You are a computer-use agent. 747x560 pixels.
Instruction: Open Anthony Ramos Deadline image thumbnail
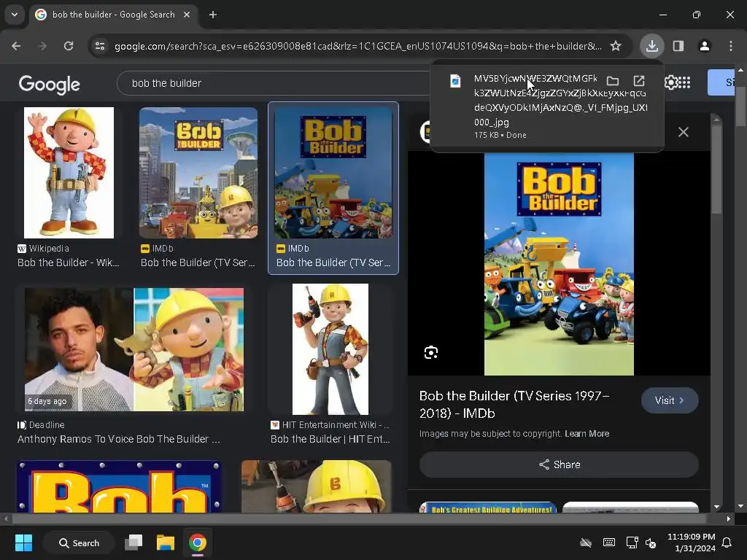click(x=134, y=349)
